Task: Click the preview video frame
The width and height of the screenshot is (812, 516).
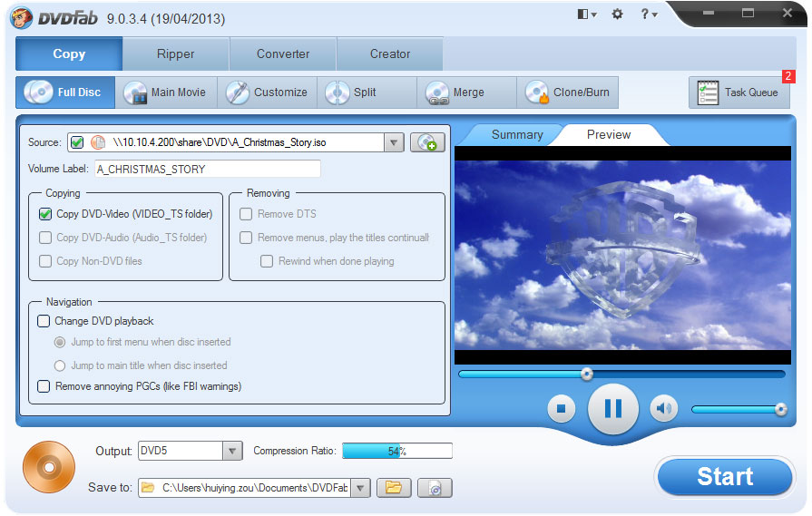Action: (622, 255)
